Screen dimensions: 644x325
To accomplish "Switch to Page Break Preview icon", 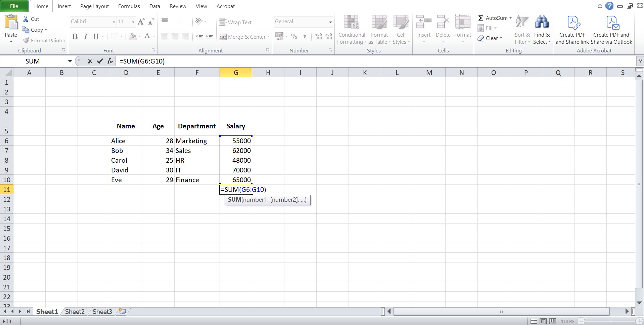I will tap(553, 321).
